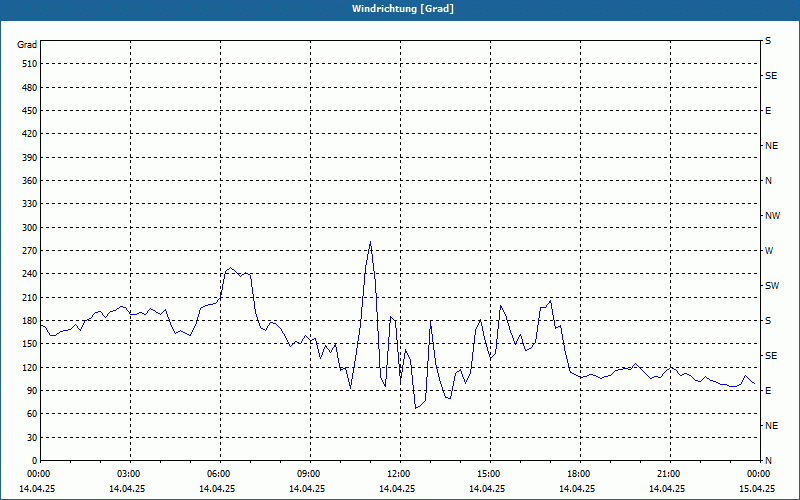Click the 300 degree axis label

coord(30,228)
